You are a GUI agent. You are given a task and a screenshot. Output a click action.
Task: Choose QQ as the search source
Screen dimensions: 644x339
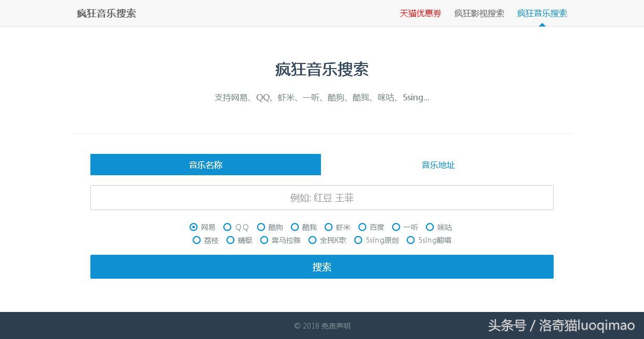(227, 227)
